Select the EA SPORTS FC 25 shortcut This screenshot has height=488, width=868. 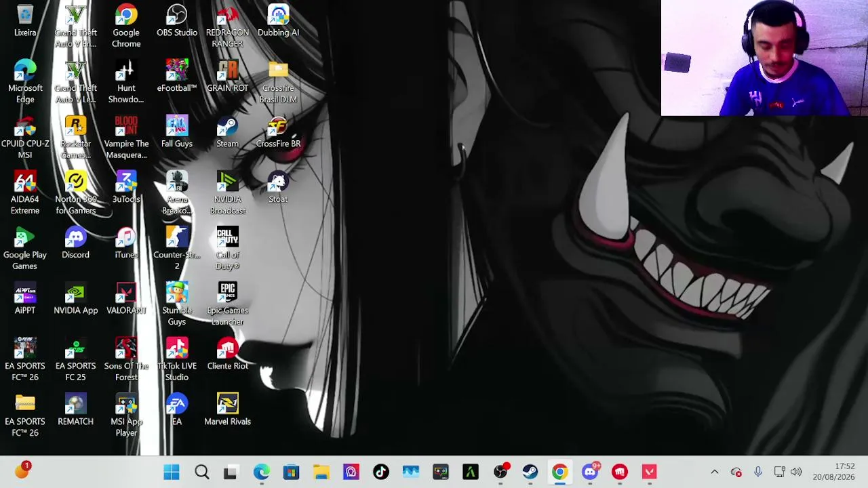(x=75, y=360)
